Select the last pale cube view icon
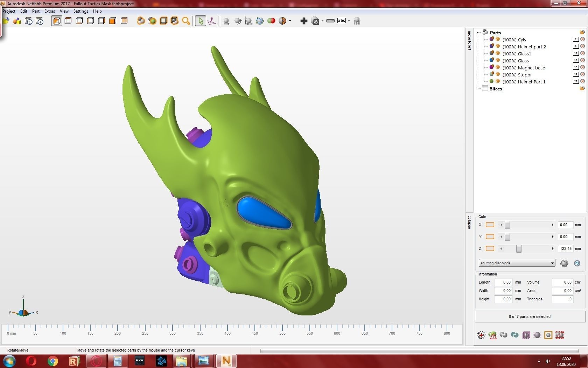588x368 pixels. click(x=124, y=21)
